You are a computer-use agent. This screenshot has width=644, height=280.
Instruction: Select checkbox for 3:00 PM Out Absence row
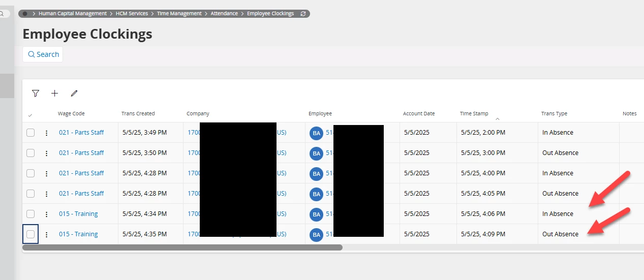[x=30, y=153]
